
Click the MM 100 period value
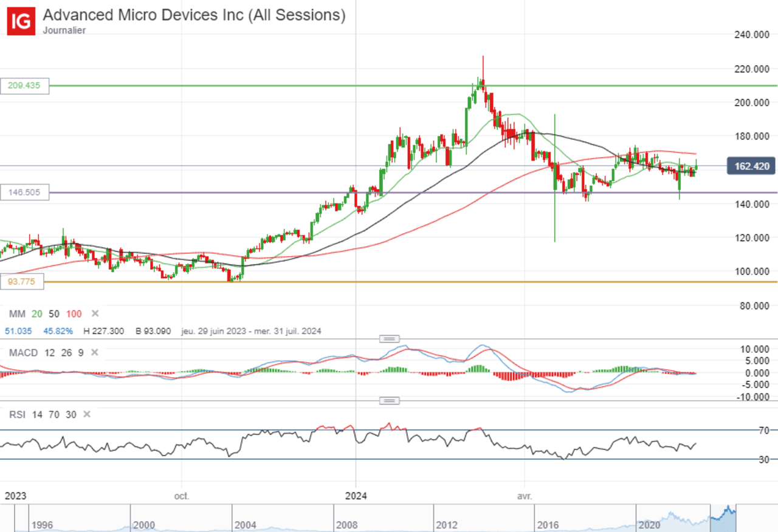click(74, 313)
